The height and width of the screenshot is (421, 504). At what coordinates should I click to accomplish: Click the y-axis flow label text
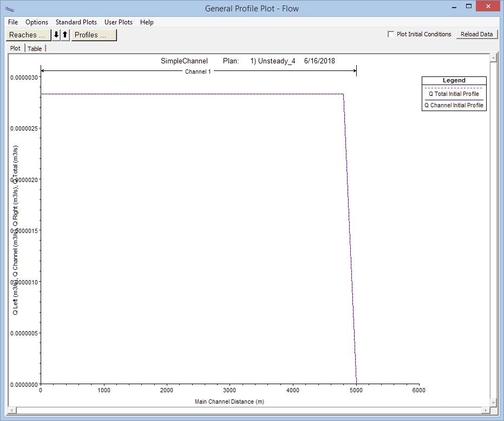(x=15, y=230)
